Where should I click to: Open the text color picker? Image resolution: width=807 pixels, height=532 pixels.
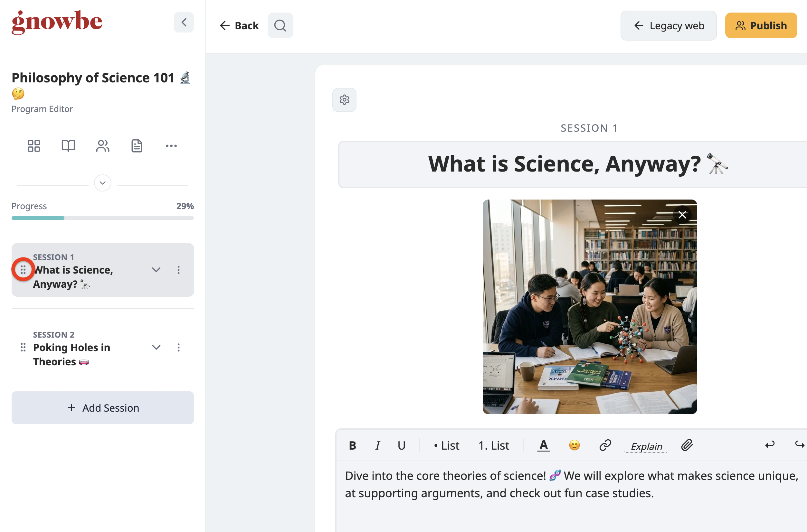[x=543, y=445]
